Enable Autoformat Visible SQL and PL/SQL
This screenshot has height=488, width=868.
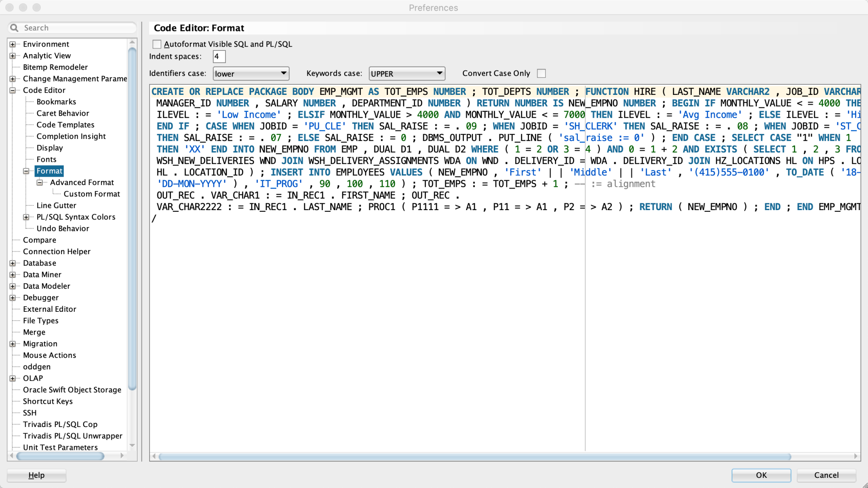pos(157,44)
